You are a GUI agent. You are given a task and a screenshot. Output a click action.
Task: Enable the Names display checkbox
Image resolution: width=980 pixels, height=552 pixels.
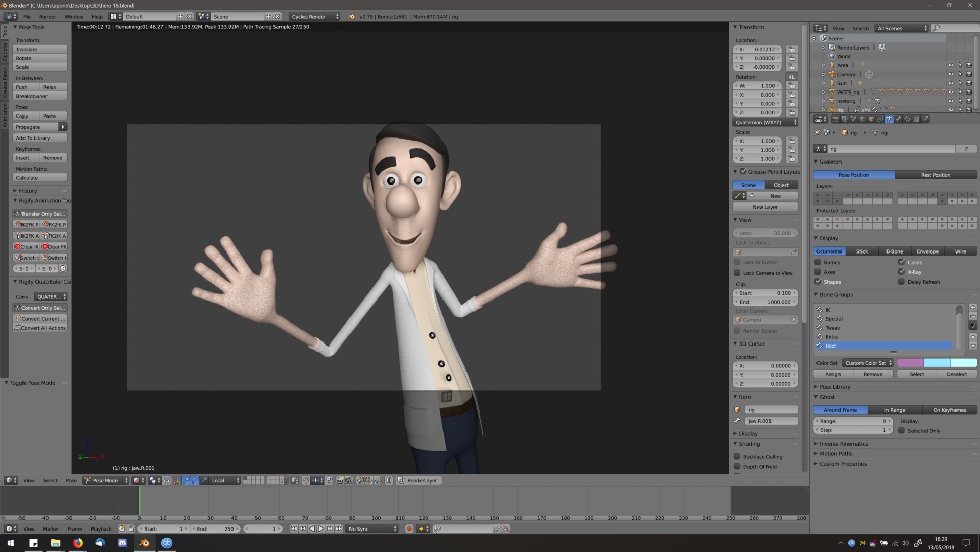[818, 262]
